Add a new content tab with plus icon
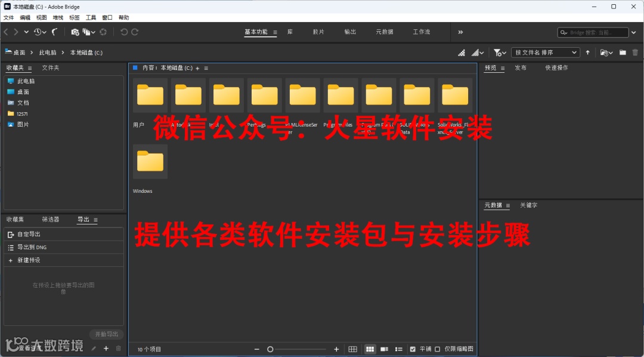Viewport: 644px width, 357px height. tap(197, 68)
